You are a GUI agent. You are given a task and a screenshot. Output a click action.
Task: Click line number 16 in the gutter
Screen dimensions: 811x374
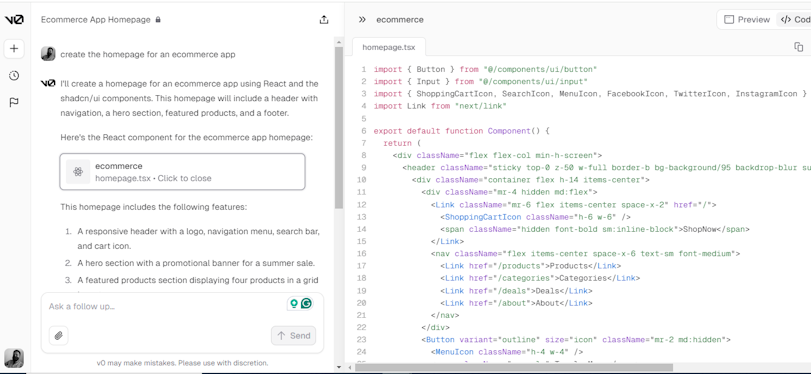[x=362, y=253]
